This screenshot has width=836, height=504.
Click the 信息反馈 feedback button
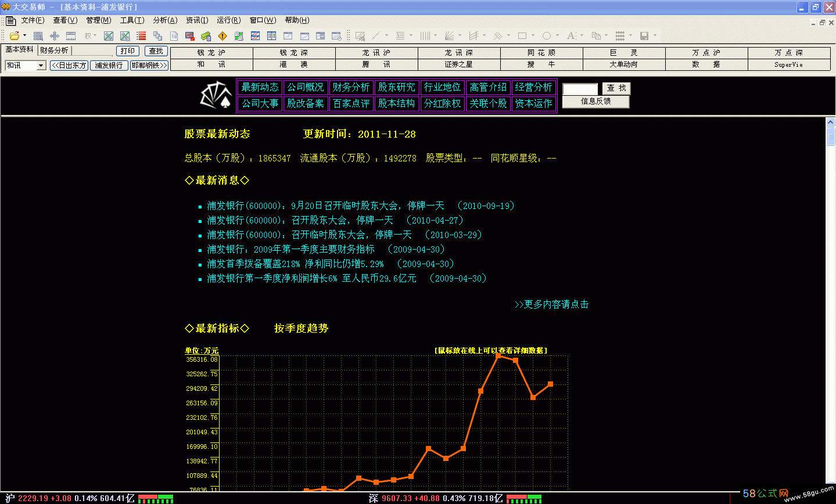coord(596,102)
